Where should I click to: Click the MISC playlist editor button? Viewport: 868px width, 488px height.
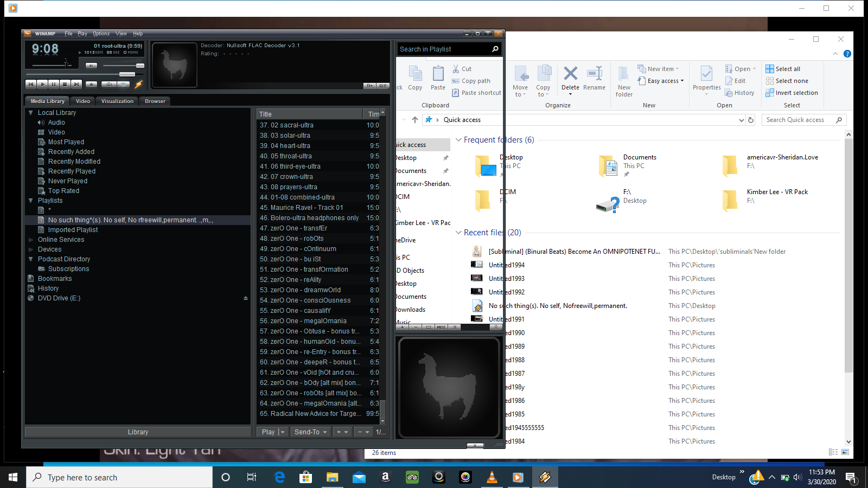click(442, 327)
